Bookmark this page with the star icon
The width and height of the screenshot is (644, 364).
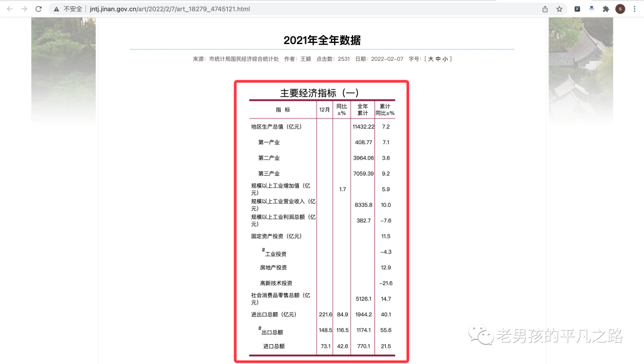[x=559, y=8]
